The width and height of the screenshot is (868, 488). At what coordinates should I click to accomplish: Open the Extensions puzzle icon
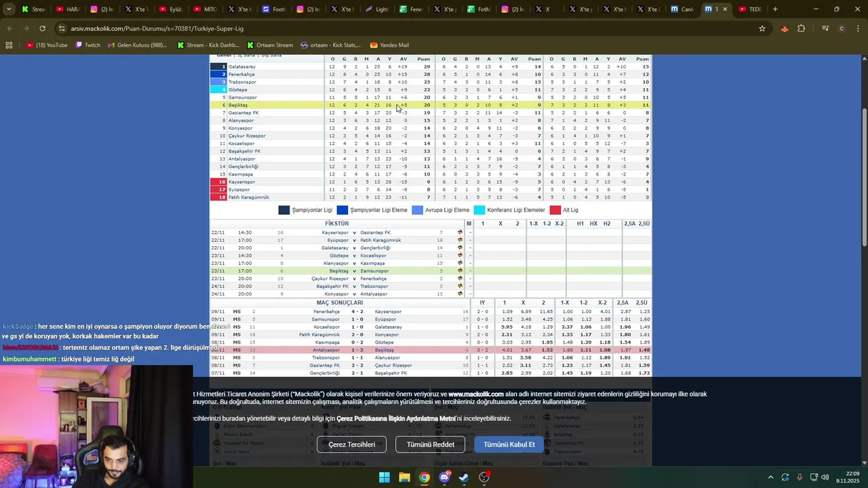point(802,28)
